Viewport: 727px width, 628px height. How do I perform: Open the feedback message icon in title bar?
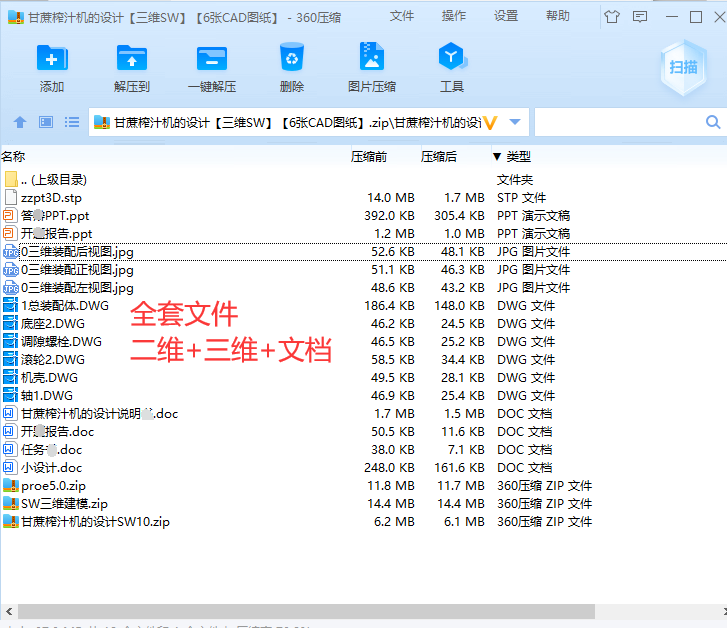tap(640, 17)
